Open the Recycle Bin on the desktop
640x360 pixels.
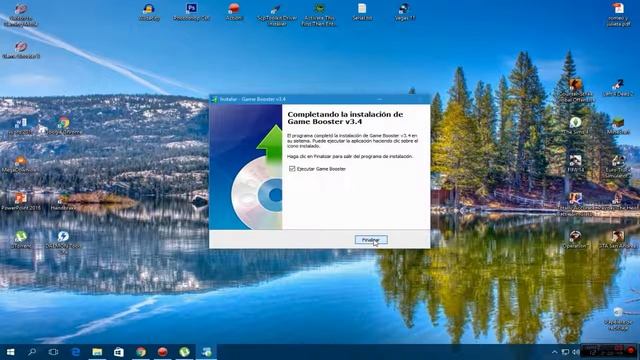618,318
